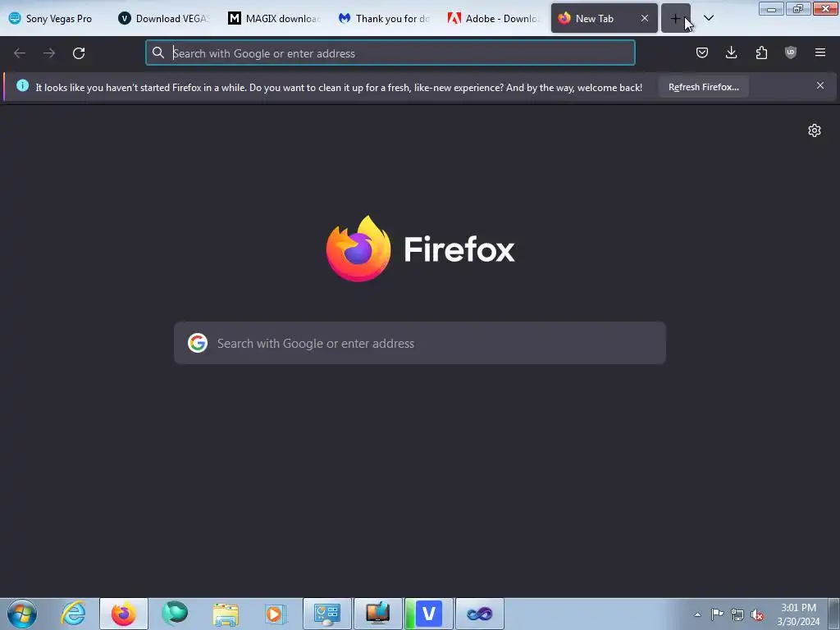
Task: Open the Windows Start menu
Action: coord(22,614)
